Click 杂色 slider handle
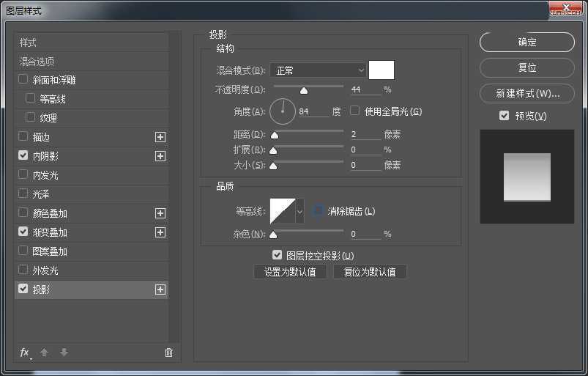This screenshot has height=376, width=588. tap(273, 235)
